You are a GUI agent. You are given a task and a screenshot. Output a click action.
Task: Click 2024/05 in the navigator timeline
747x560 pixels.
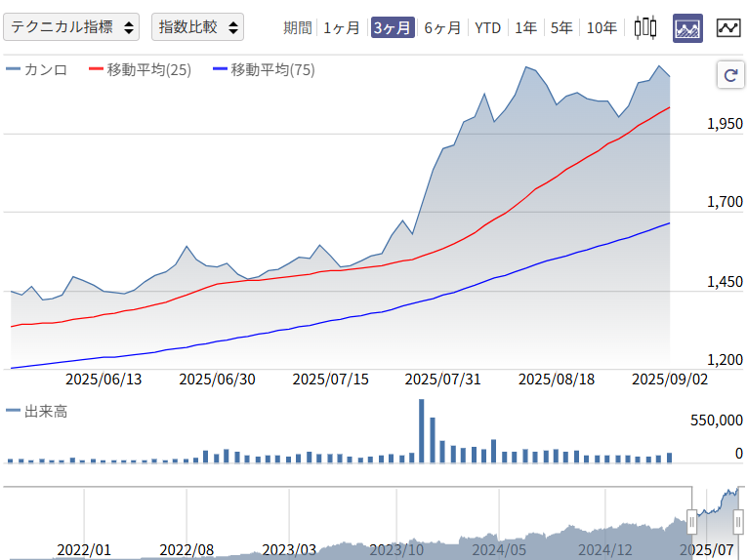point(499,550)
